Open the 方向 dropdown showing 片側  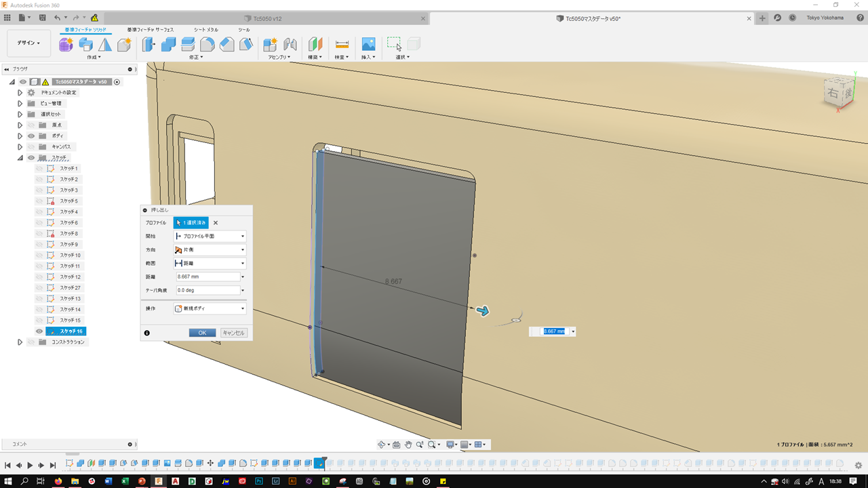(210, 249)
